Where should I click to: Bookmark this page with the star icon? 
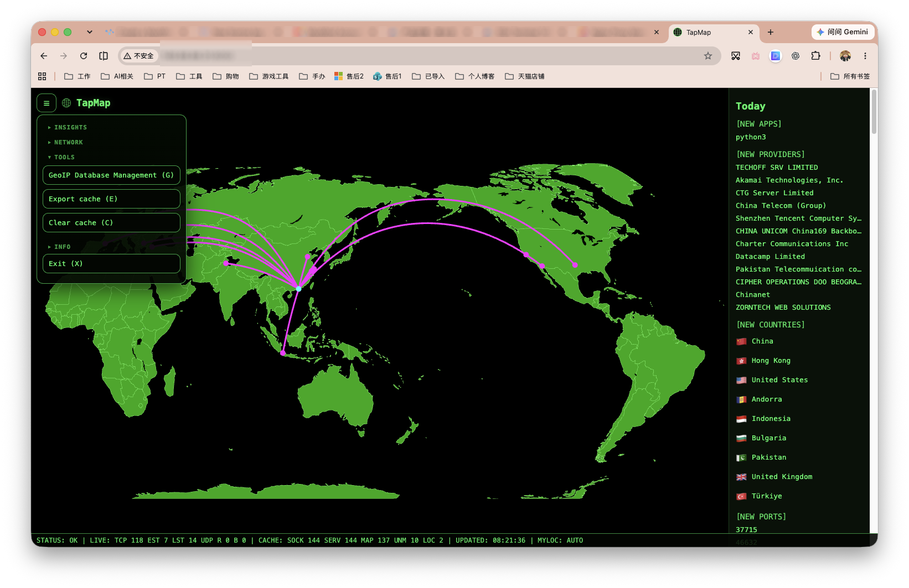708,56
